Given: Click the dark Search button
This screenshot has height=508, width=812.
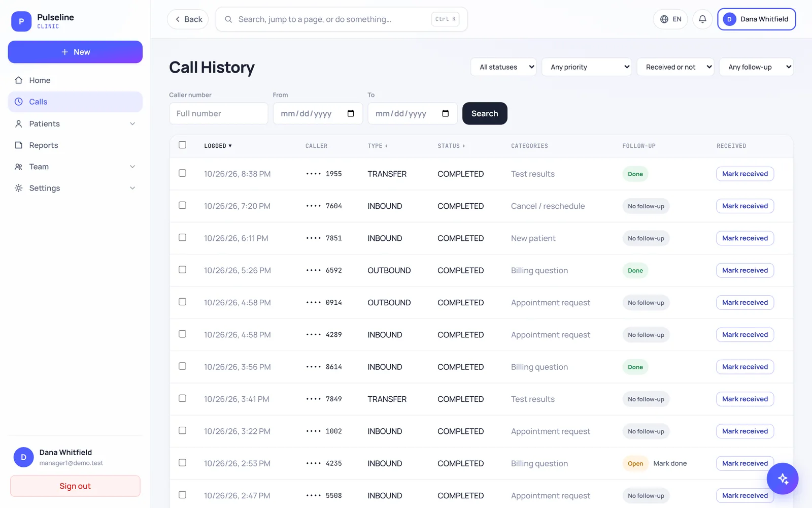Looking at the screenshot, I should click(x=485, y=113).
